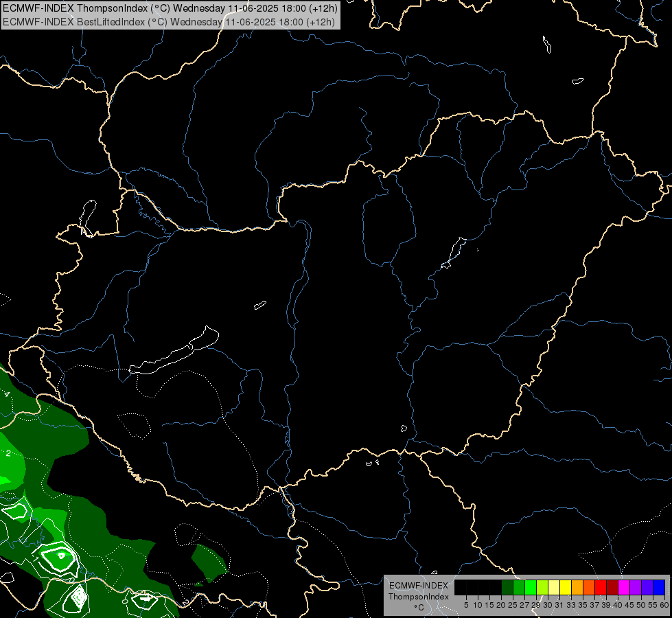Click the yellow-green 29–30 legend swatch
The height and width of the screenshot is (618, 672).
[542, 587]
